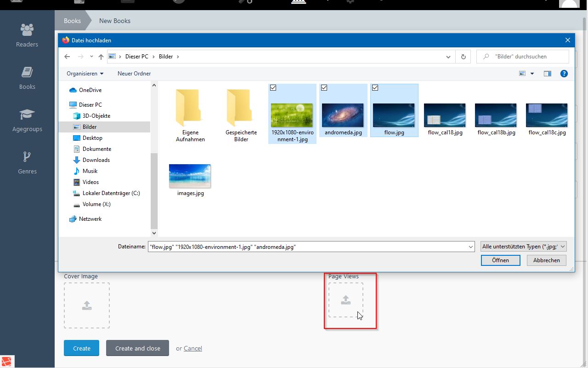Toggle the preview pane icon
588x368 pixels.
(x=547, y=74)
